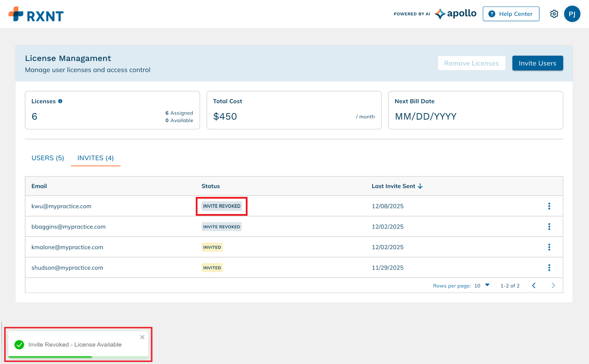Image resolution: width=589 pixels, height=364 pixels.
Task: Select the INVITES (4) tab
Action: [95, 158]
